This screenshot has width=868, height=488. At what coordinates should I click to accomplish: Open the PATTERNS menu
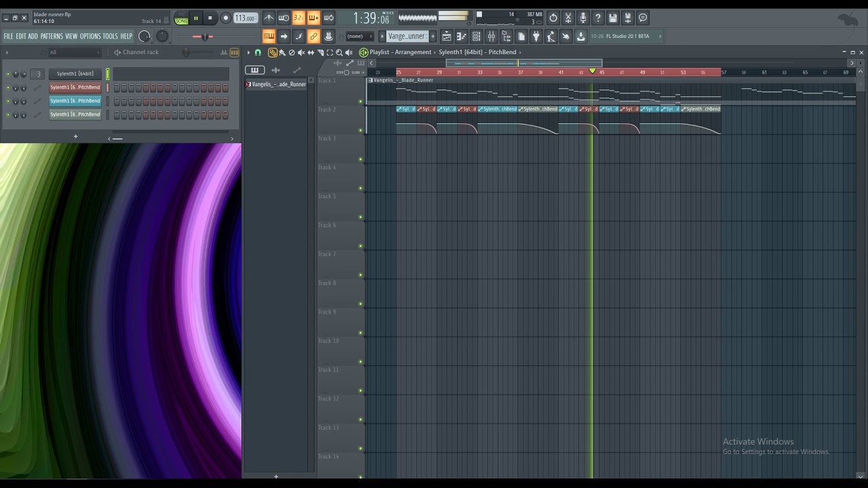point(52,36)
